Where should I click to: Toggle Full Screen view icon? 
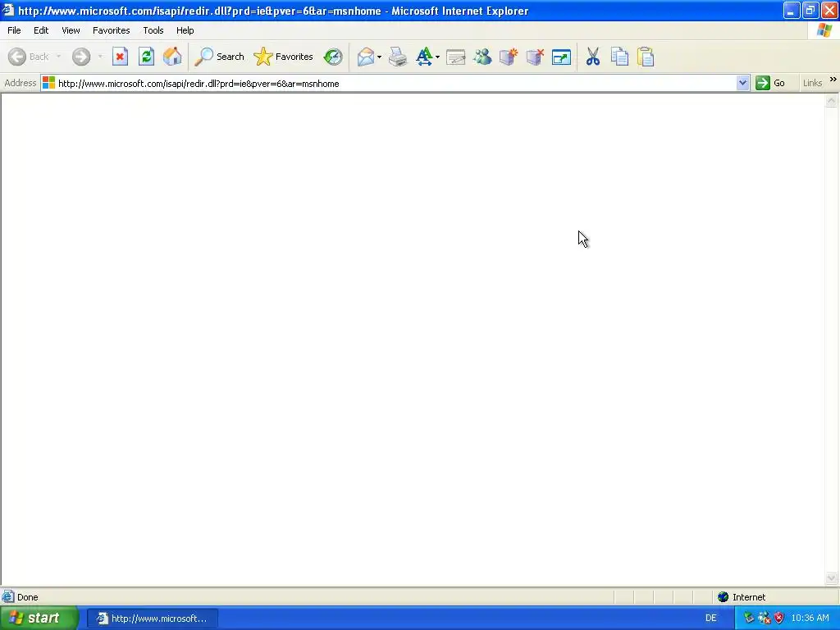click(x=561, y=57)
